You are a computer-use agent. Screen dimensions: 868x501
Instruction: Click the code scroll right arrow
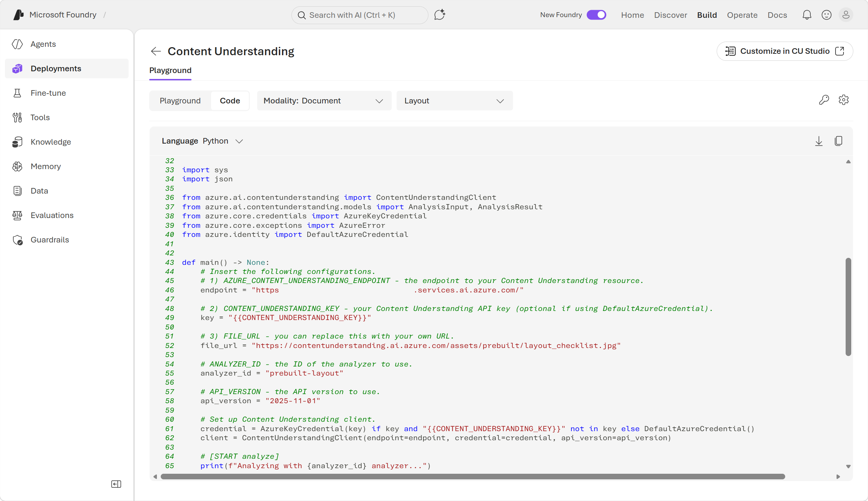[x=838, y=477]
